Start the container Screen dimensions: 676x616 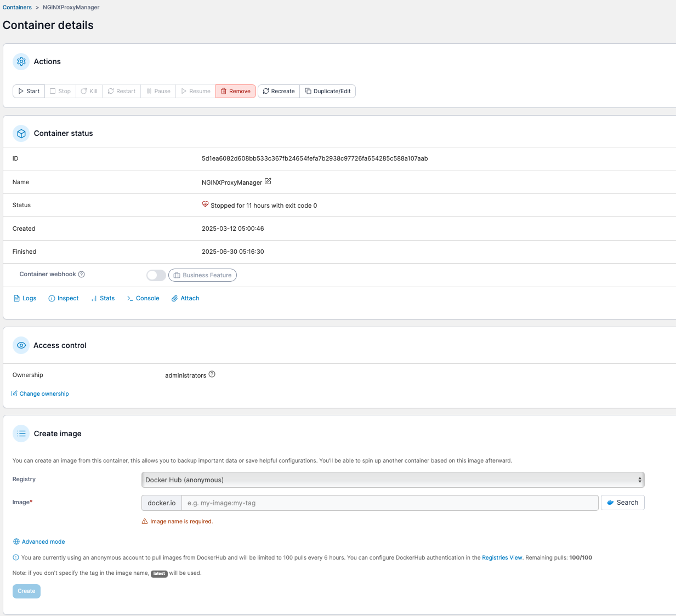click(x=29, y=91)
